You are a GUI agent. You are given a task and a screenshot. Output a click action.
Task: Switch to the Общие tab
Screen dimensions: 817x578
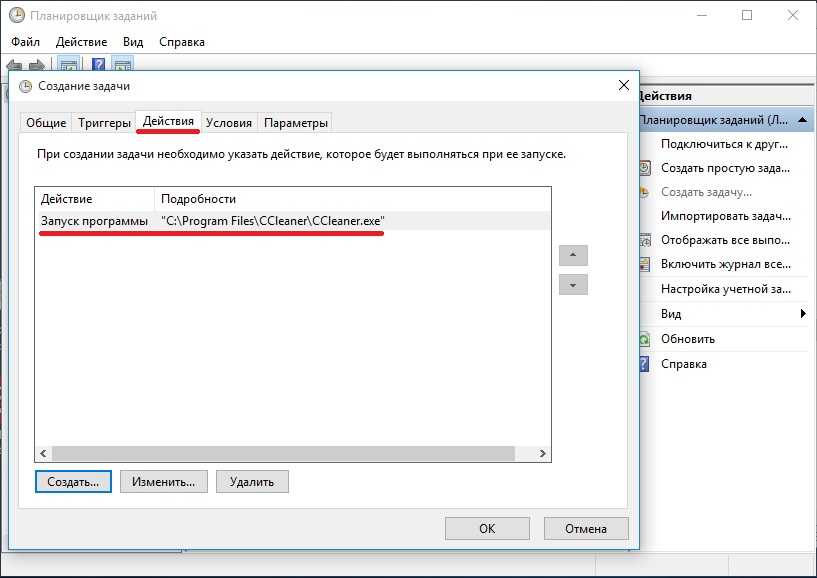[x=46, y=123]
